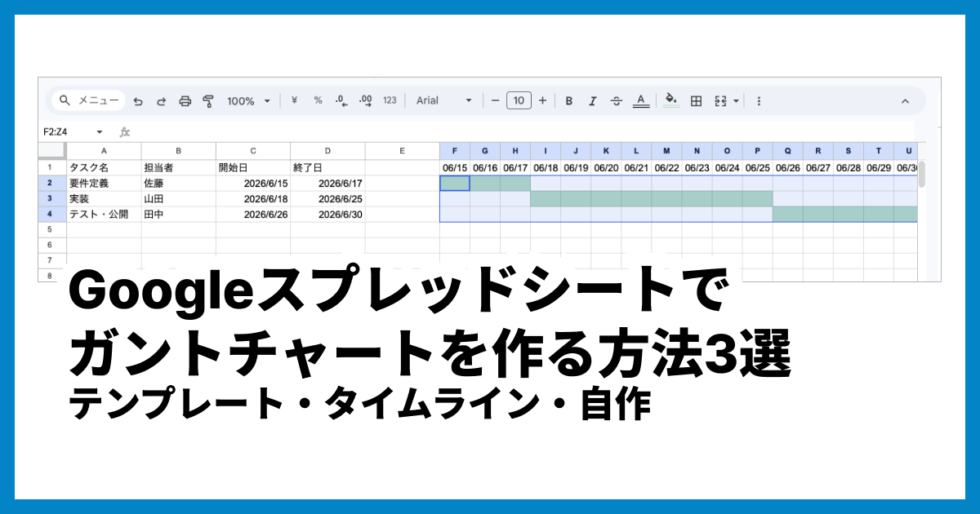Undo the last action
This screenshot has width=980, height=514.
138,101
